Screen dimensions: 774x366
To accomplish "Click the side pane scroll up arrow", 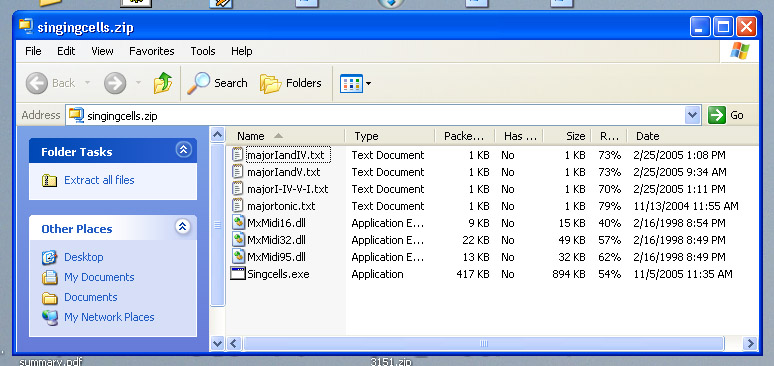I will tap(218, 134).
